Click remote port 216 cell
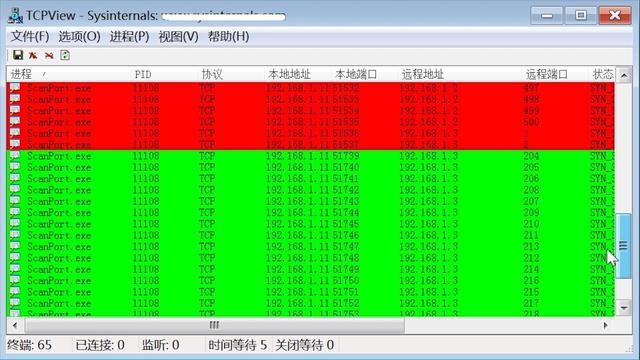 [531, 281]
